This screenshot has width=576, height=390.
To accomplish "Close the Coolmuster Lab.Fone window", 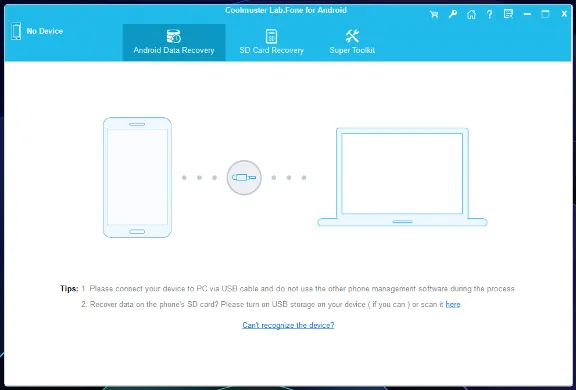I will [564, 14].
